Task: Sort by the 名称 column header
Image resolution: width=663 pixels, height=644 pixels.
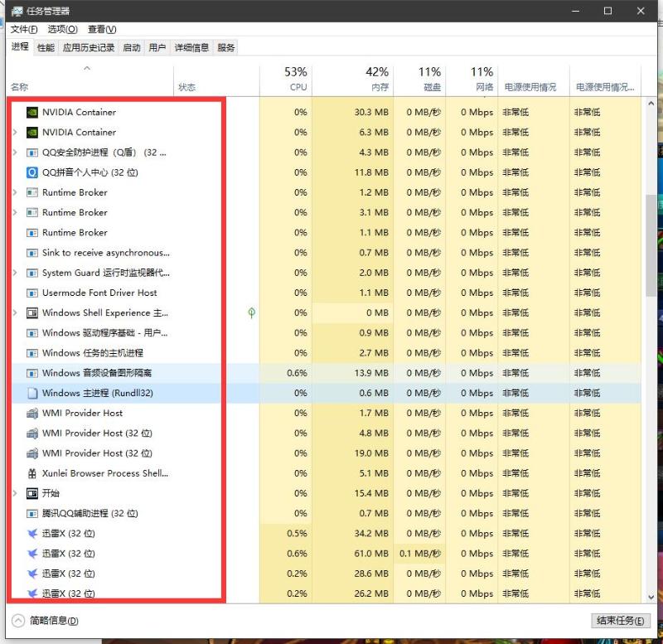Action: point(90,80)
